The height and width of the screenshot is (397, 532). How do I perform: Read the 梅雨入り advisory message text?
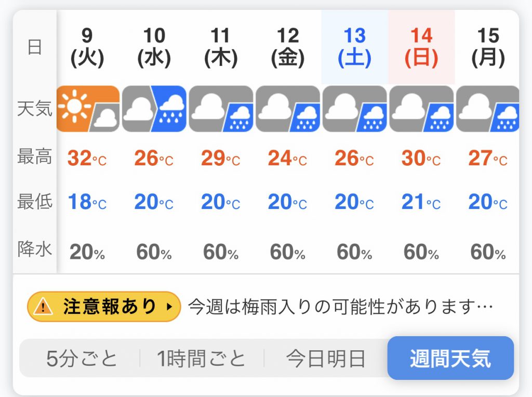(340, 307)
